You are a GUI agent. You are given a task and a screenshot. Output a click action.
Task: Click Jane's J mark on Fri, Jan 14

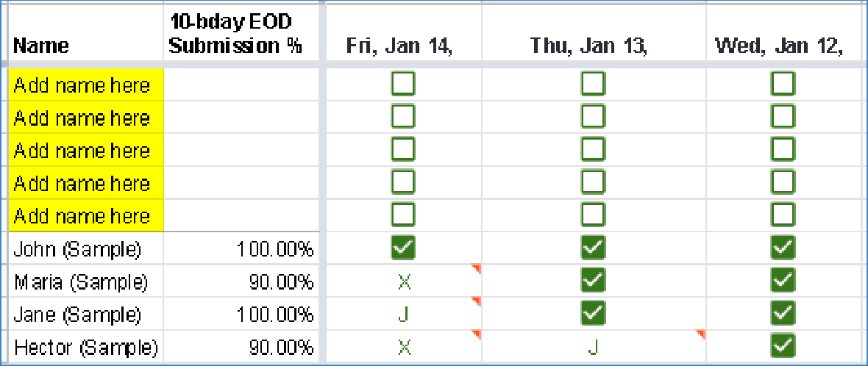(x=403, y=314)
